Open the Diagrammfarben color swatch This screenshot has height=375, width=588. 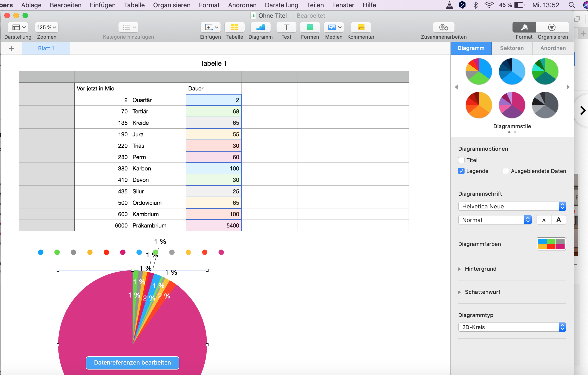[551, 244]
